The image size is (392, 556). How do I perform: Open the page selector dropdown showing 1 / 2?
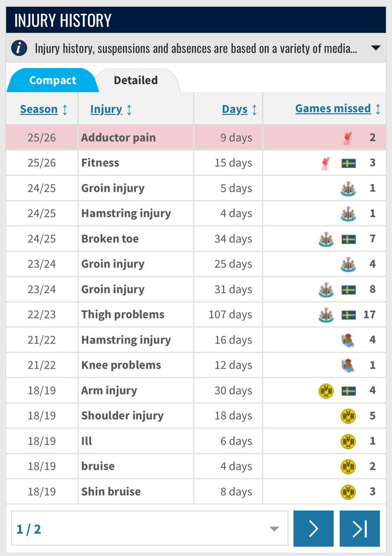(150, 528)
